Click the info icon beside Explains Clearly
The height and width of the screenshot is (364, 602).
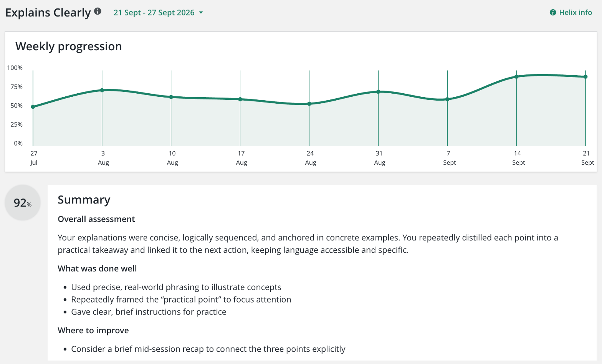(98, 11)
